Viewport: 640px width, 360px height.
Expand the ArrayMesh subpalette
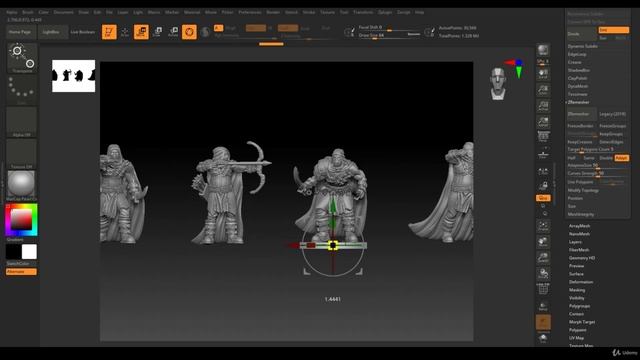pos(580,226)
